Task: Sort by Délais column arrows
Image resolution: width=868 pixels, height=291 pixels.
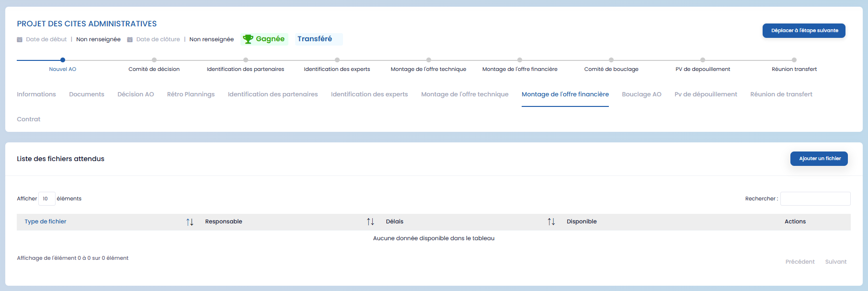Action: click(551, 222)
